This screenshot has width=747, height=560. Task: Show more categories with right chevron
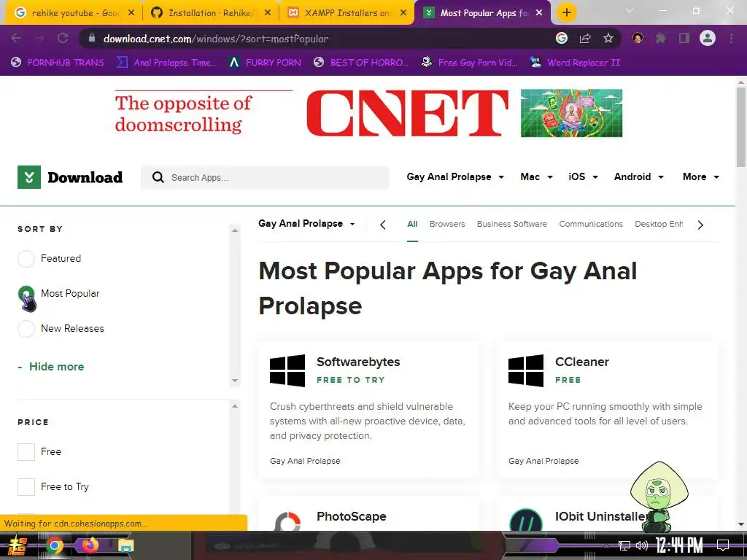[x=700, y=225]
